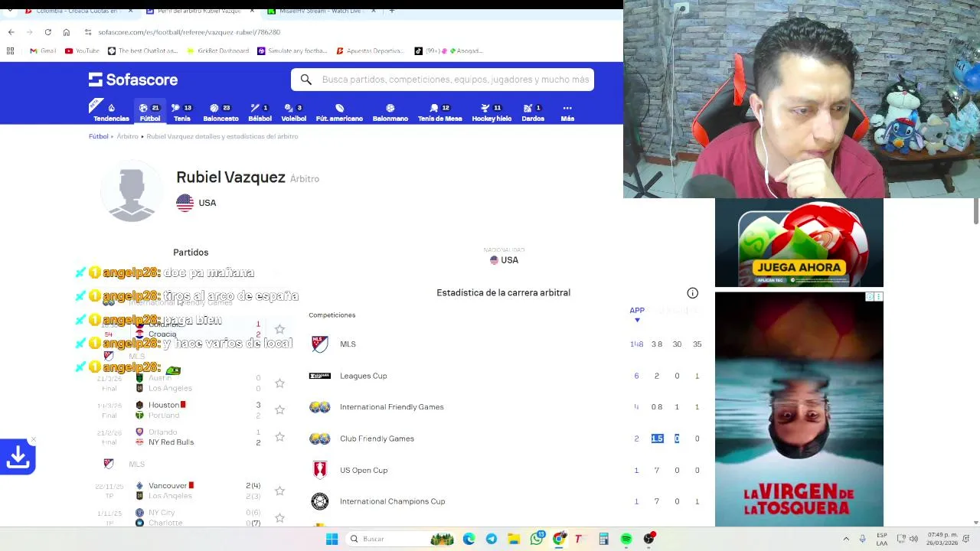Open the info icon beside Estadística de la carrera arbitral
980x551 pixels.
pyautogui.click(x=692, y=293)
